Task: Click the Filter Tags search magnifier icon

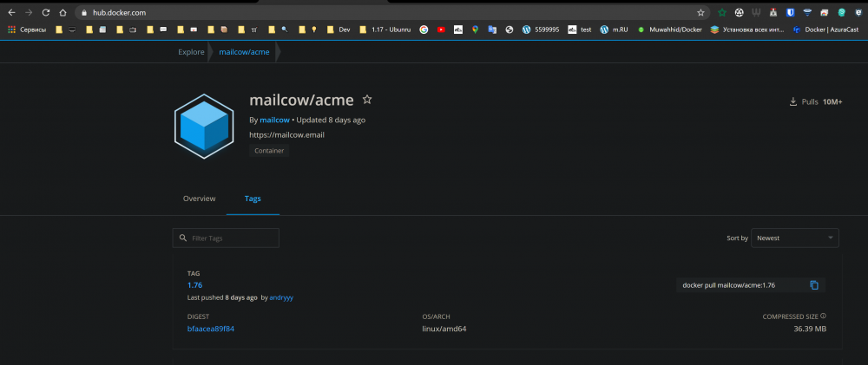Action: (182, 238)
